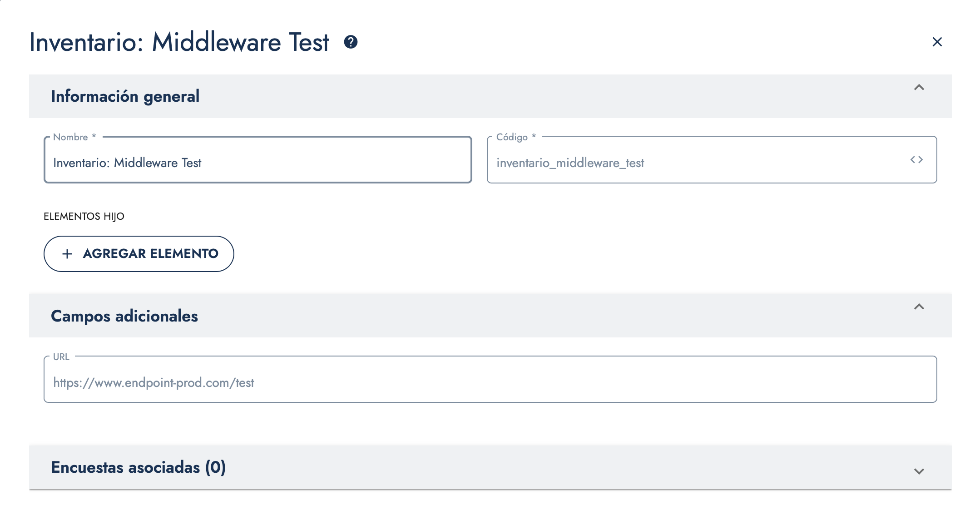
Task: Click the Campos adicionales header title
Action: click(124, 316)
